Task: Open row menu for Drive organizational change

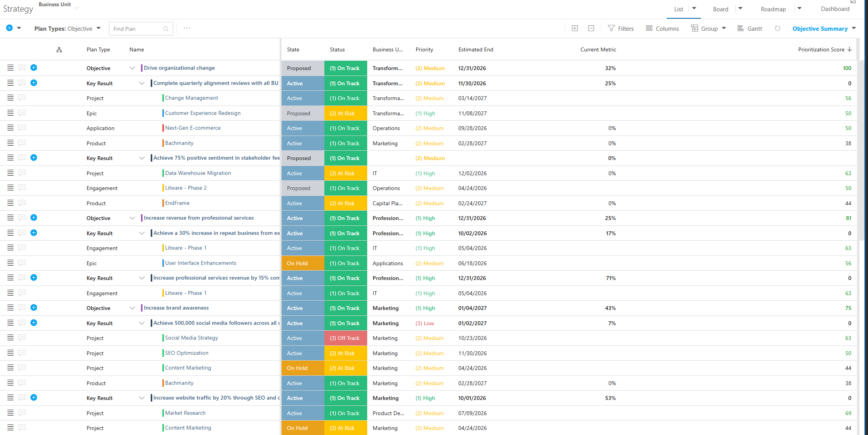Action: pos(11,68)
